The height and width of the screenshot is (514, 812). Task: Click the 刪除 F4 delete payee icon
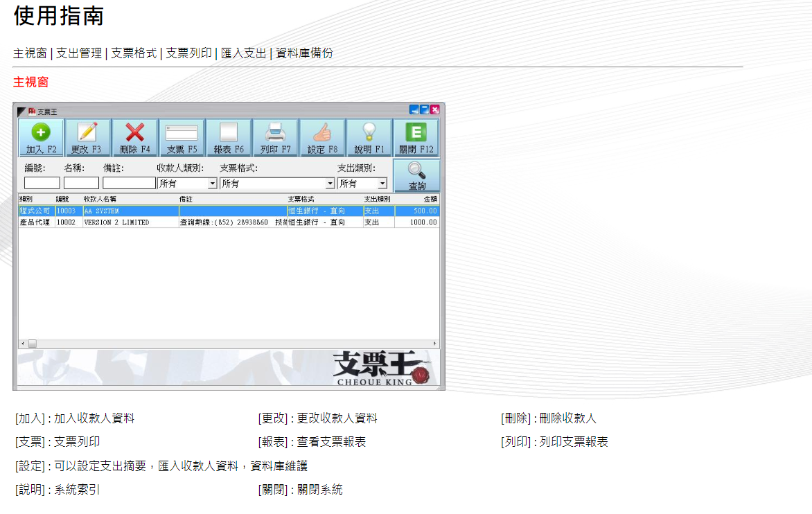click(x=134, y=136)
